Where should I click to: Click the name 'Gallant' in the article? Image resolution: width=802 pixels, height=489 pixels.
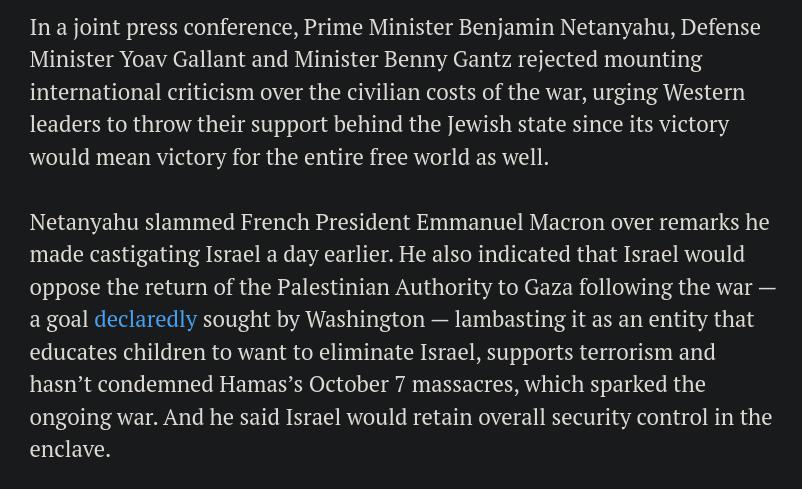[x=209, y=60]
